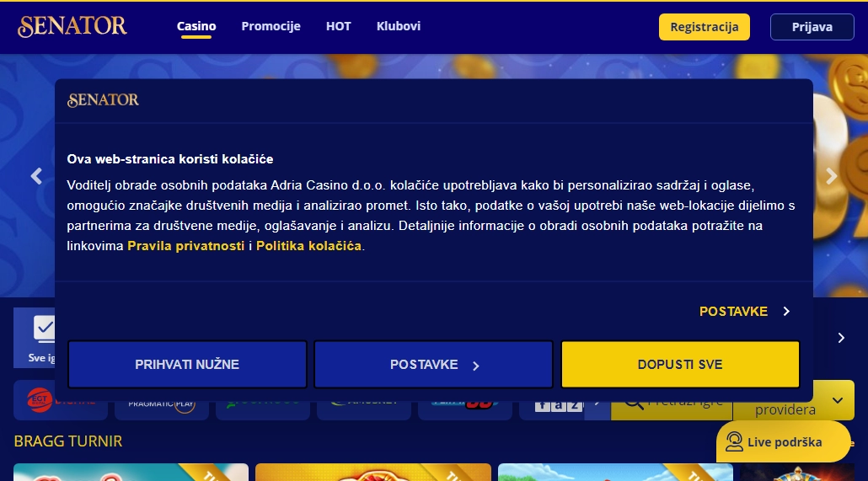Viewport: 868px width, 481px height.
Task: Click the BRAGG TURNIR heading
Action: pyautogui.click(x=68, y=441)
